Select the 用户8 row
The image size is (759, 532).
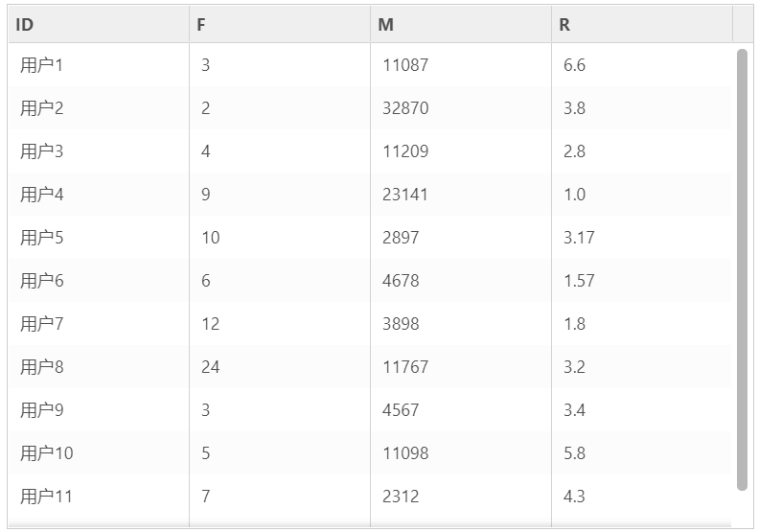click(370, 366)
